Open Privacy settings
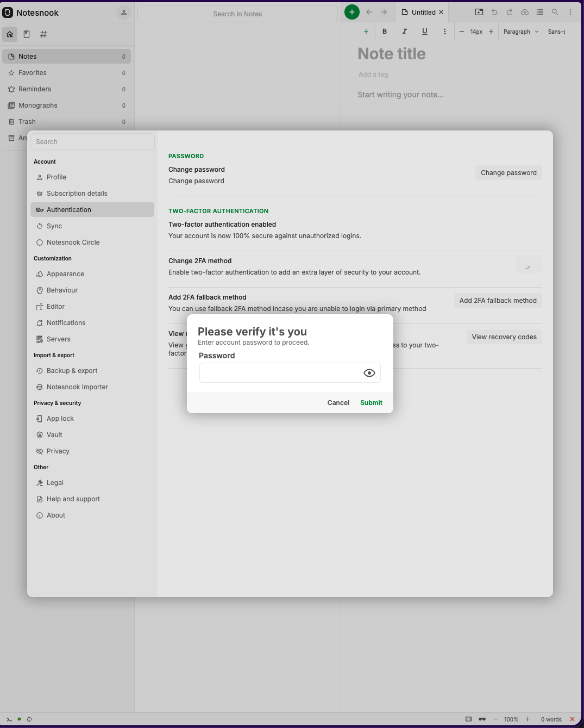Viewport: 584px width, 728px height. tap(92, 451)
